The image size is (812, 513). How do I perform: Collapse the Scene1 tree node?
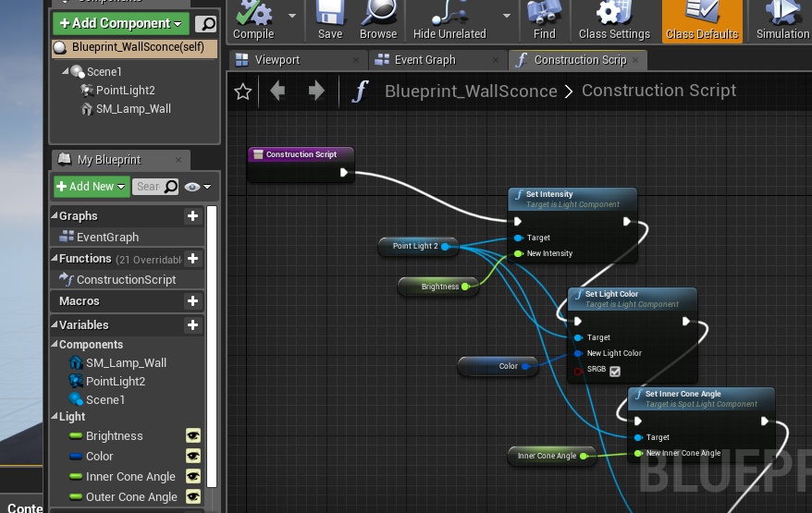click(66, 72)
